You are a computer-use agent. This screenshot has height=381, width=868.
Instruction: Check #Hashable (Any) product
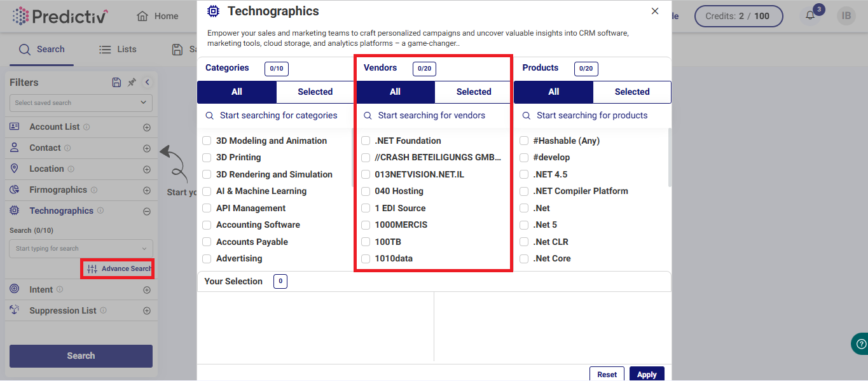coord(524,141)
